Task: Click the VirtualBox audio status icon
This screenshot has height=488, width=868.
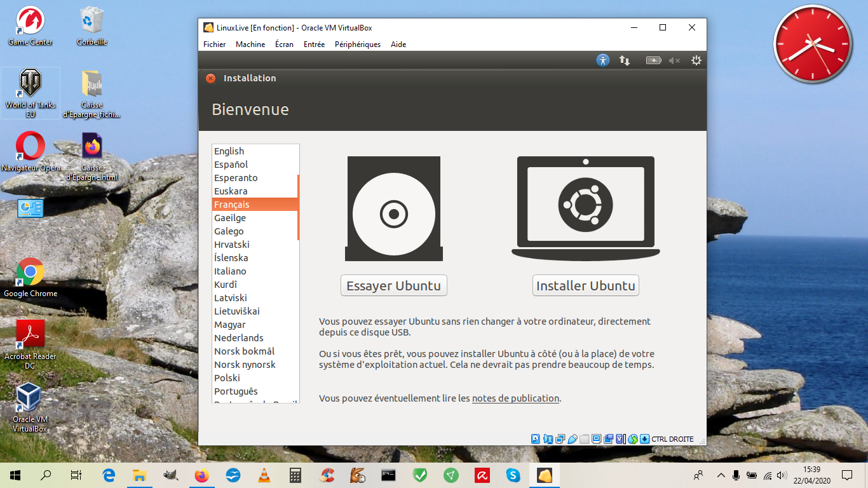Action: [x=548, y=438]
